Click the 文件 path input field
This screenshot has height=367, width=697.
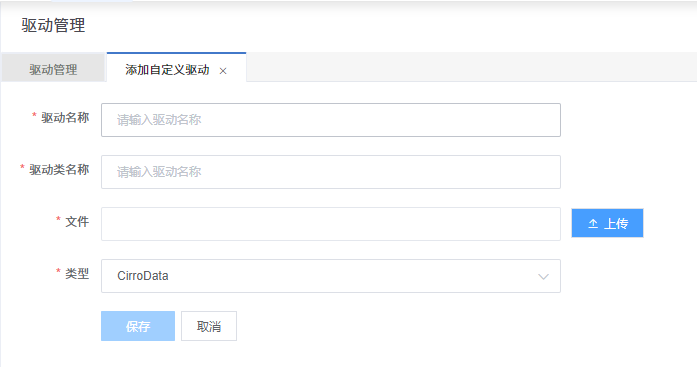tap(331, 224)
